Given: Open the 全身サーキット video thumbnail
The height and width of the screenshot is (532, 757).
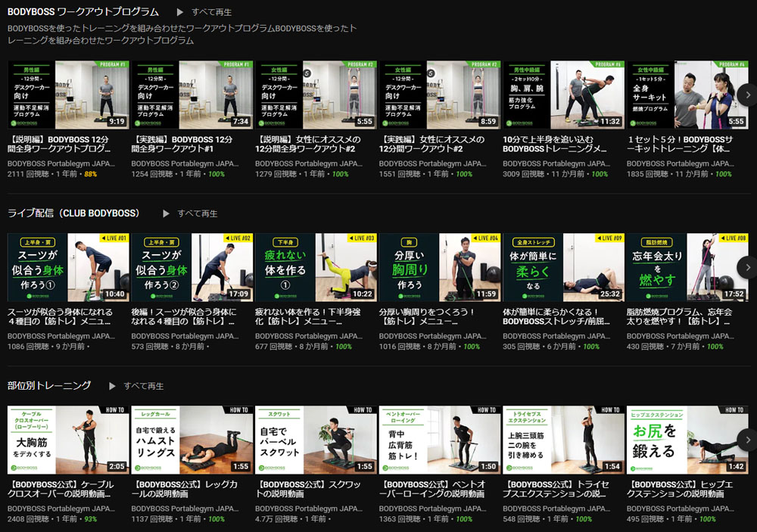Looking at the screenshot, I should (687, 95).
